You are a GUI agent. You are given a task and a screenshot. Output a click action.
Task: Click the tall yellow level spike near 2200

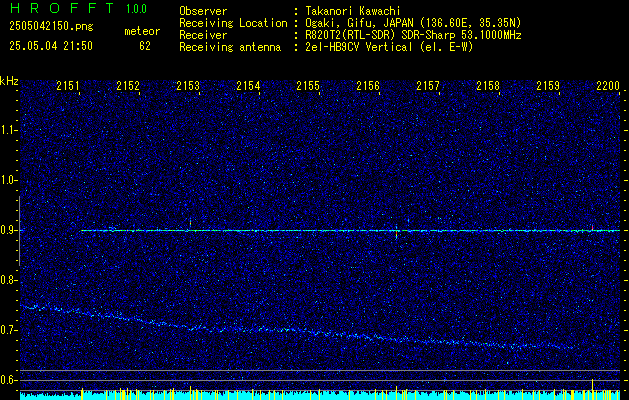click(x=592, y=389)
